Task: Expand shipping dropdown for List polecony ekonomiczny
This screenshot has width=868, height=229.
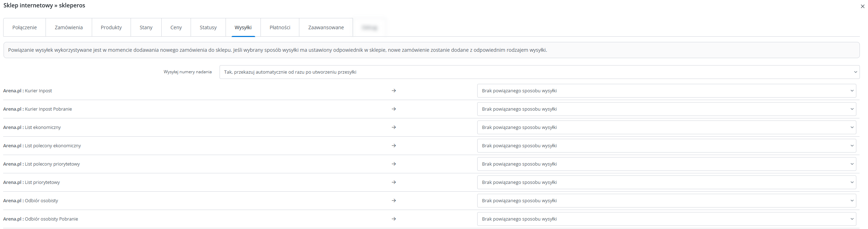Action: 666,146
